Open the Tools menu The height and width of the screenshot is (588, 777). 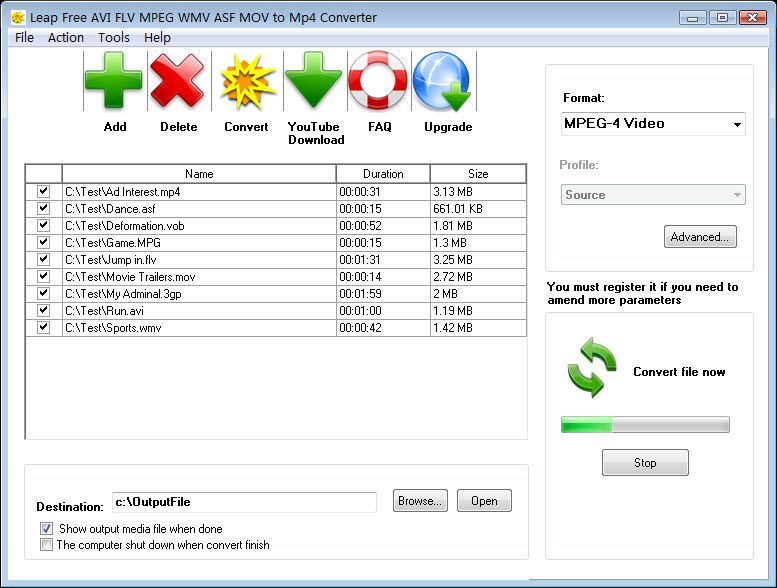tap(114, 38)
